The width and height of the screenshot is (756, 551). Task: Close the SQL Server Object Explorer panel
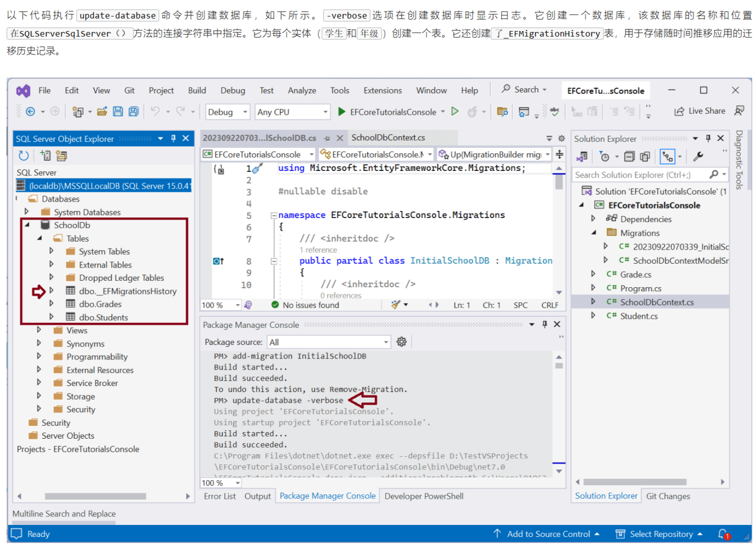click(186, 138)
